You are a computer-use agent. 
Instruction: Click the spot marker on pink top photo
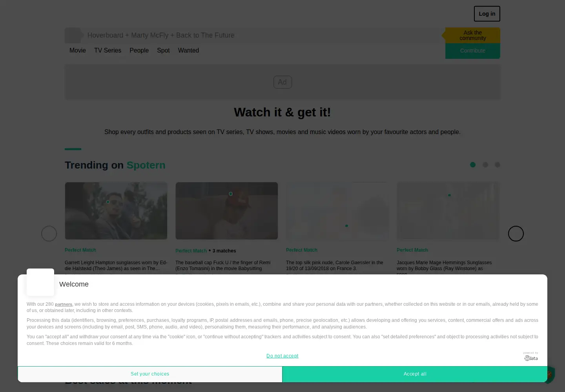[x=346, y=226]
